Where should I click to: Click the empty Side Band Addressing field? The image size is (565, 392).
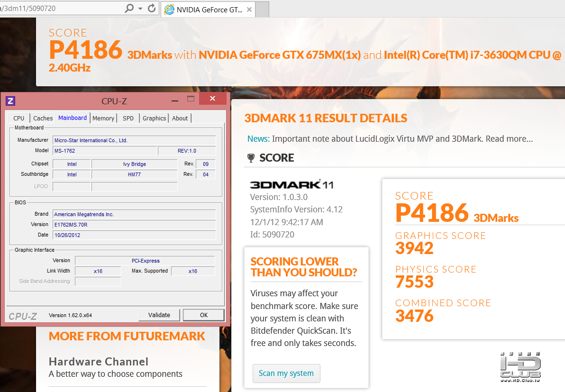[98, 282]
